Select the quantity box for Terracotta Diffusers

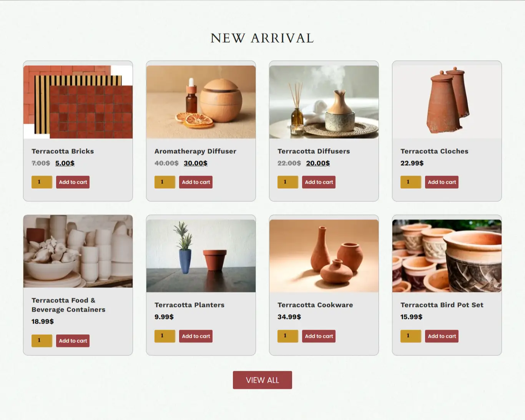coord(288,182)
